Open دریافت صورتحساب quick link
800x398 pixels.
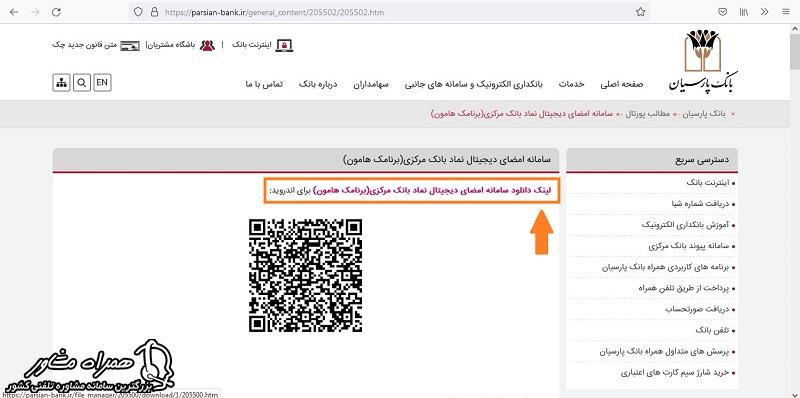tap(698, 310)
